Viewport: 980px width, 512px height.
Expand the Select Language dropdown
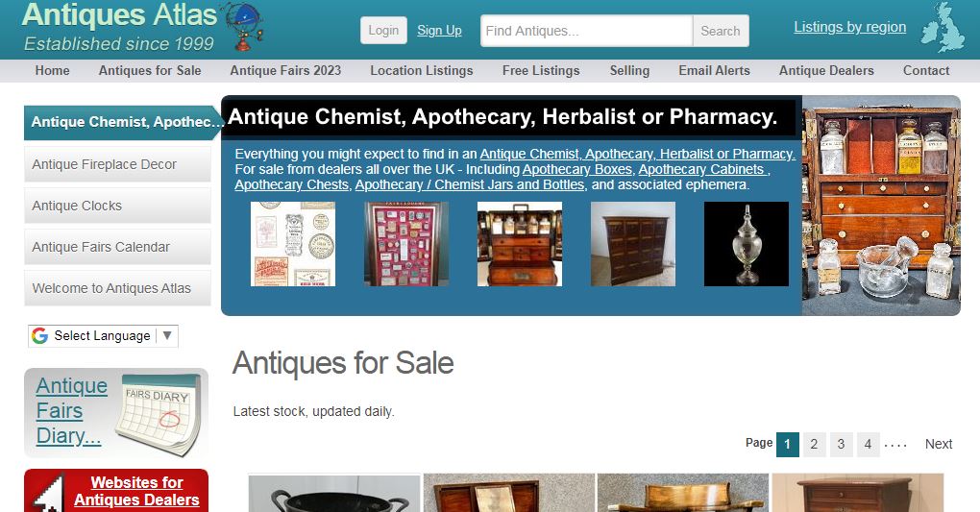[x=103, y=335]
